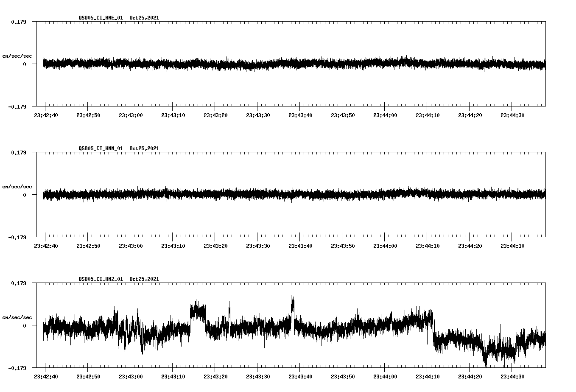This screenshot has height=392, width=576.
Task: Click the Oct25,2021 date on the HNZ plot
Action: click(144, 279)
